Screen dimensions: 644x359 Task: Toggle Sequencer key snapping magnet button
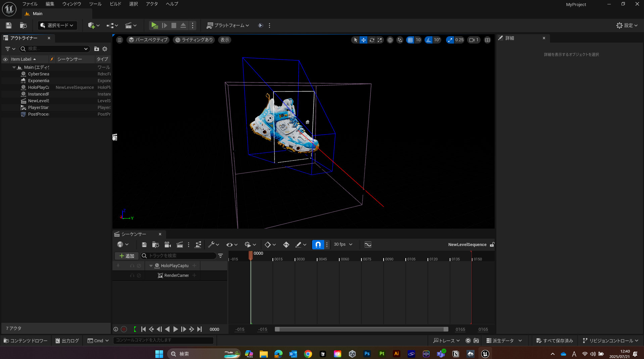pos(318,245)
